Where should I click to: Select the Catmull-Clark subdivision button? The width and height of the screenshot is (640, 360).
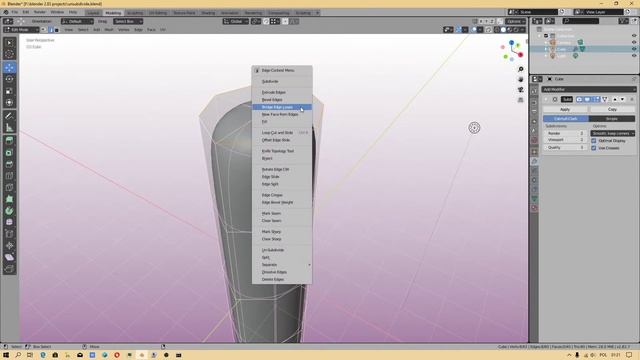566,119
